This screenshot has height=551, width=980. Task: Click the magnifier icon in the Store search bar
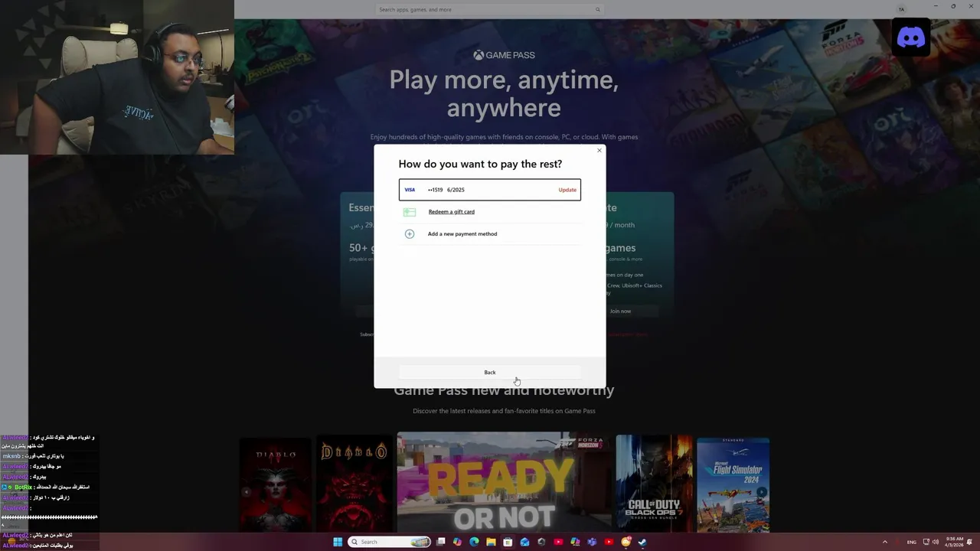pyautogui.click(x=598, y=9)
